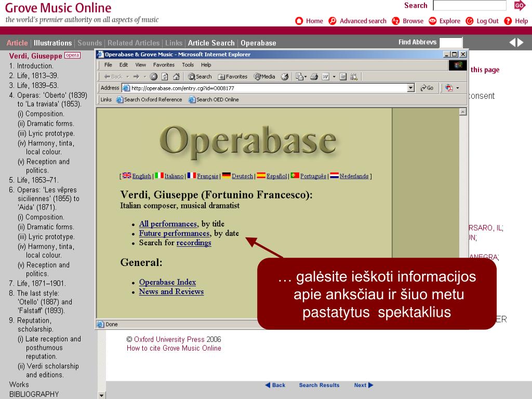Viewport: 532px width, 399px height.
Task: Click the Research icon right of the Discuss icon
Action: coord(354,77)
